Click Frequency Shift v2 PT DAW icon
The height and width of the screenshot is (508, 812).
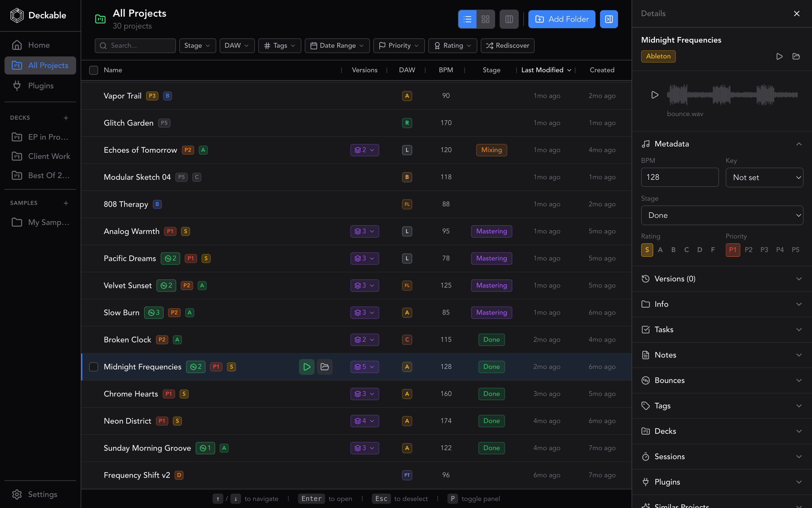407,476
